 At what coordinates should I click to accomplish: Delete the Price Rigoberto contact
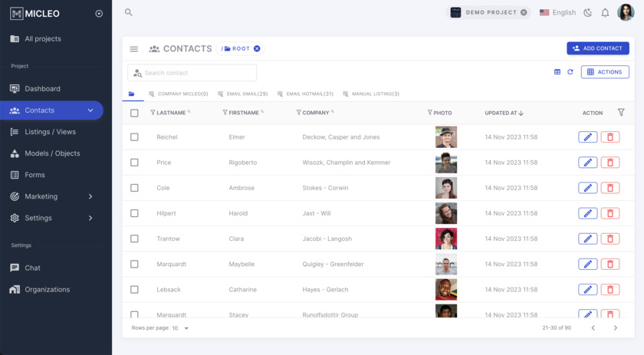coord(610,163)
